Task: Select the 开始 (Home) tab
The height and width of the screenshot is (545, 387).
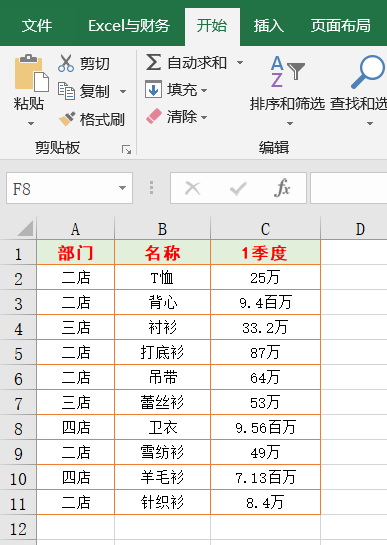Action: click(x=212, y=26)
